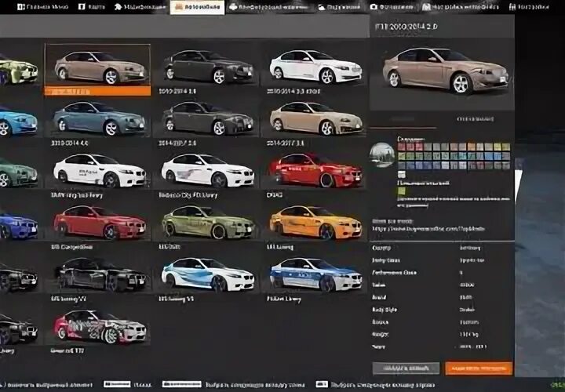Select the plain red M5 Competition thumbnail
Screen dimensions: 565x392
(x=97, y=222)
